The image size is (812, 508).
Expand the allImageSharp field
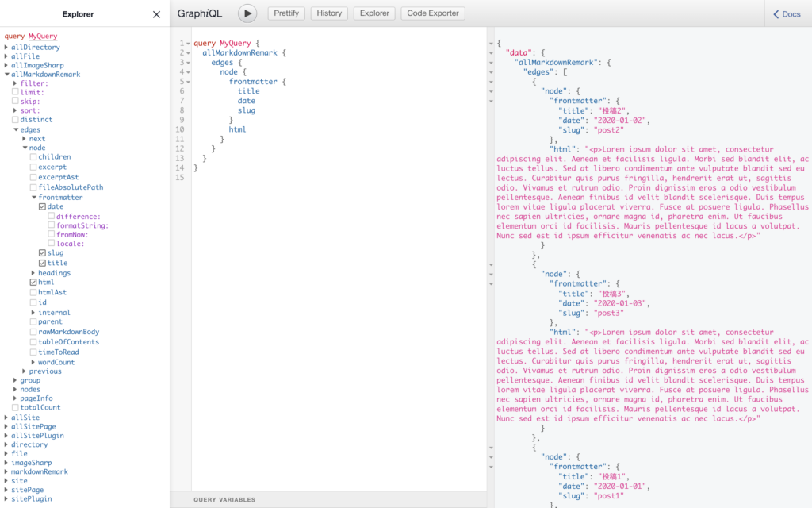[x=6, y=65]
